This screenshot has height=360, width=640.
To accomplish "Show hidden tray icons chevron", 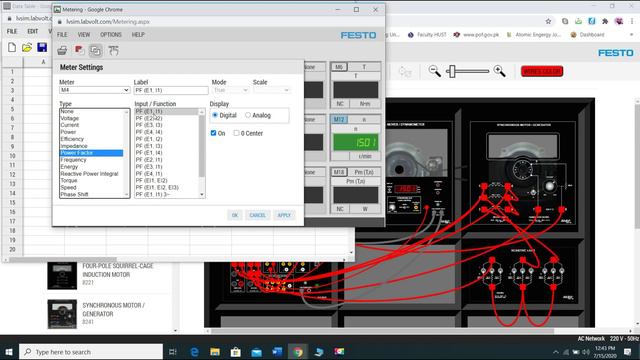I will 556,352.
